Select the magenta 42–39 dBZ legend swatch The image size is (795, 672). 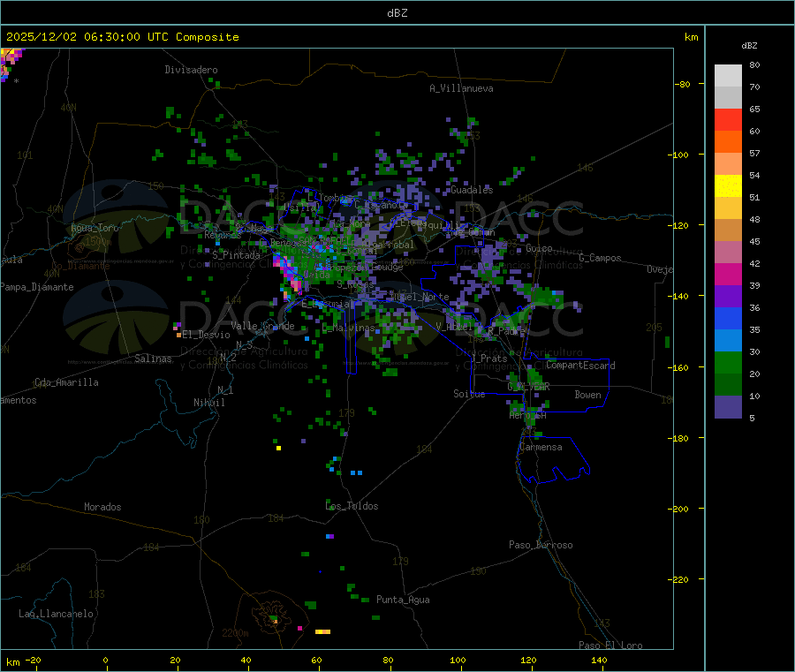coord(728,274)
